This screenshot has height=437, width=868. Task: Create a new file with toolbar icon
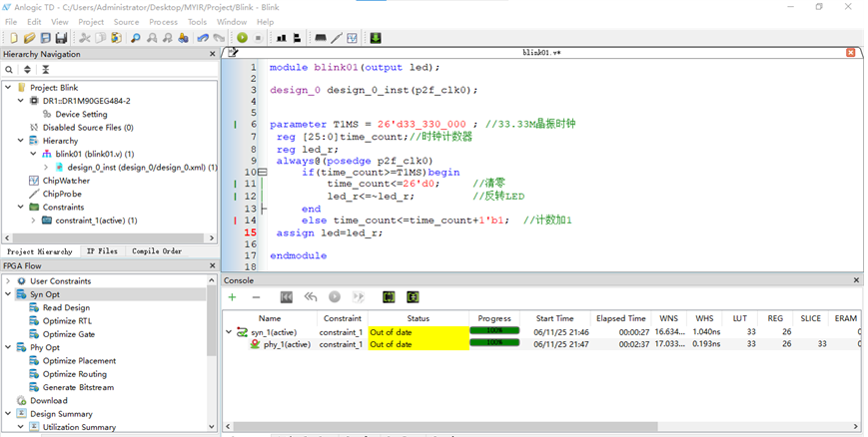tap(14, 38)
